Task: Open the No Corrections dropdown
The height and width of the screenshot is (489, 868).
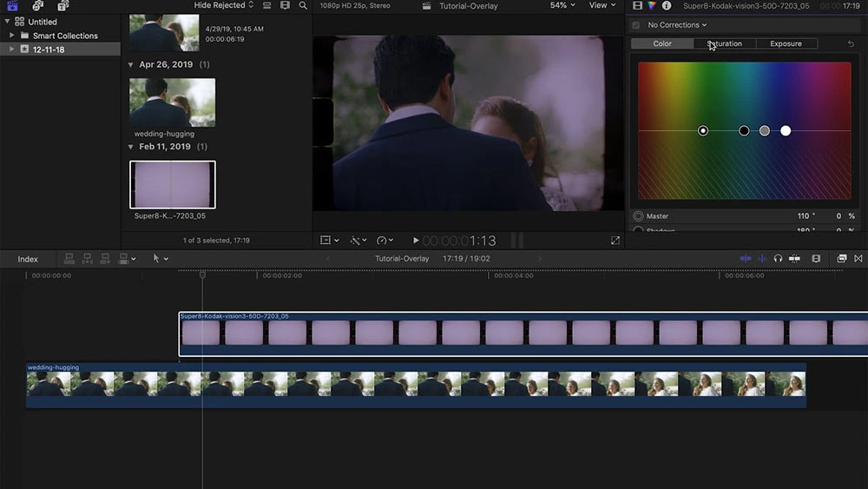Action: click(677, 25)
